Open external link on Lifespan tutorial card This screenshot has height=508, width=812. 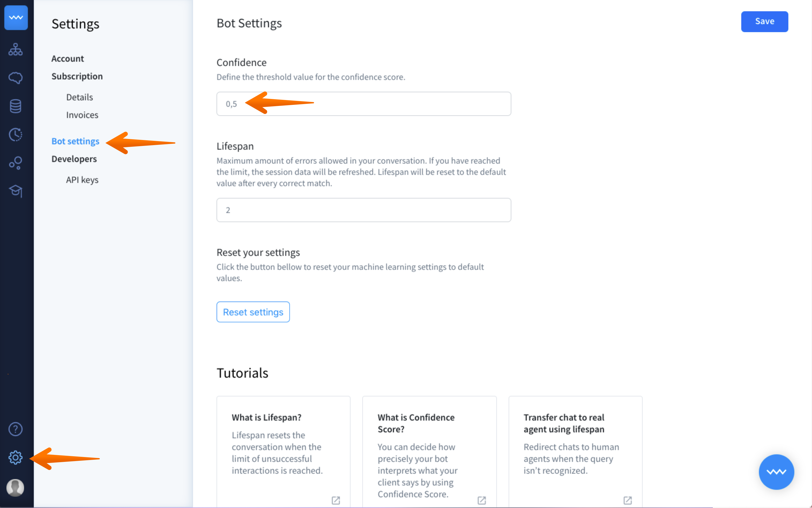(336, 500)
